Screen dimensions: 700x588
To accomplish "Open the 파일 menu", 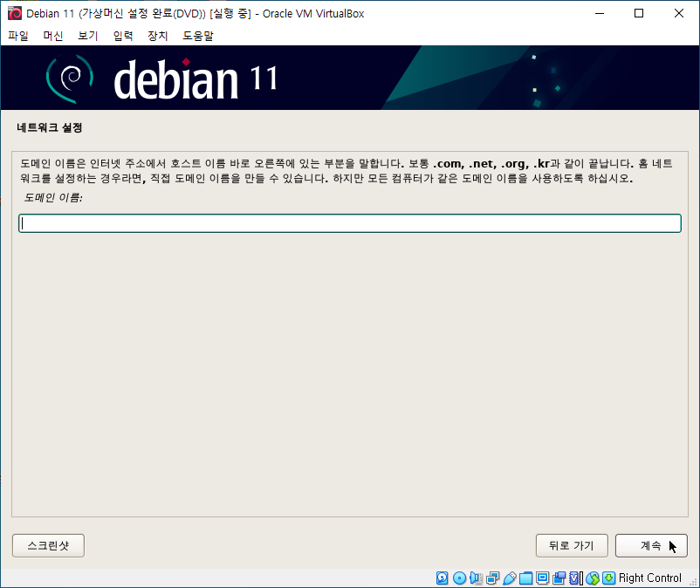I will point(17,36).
